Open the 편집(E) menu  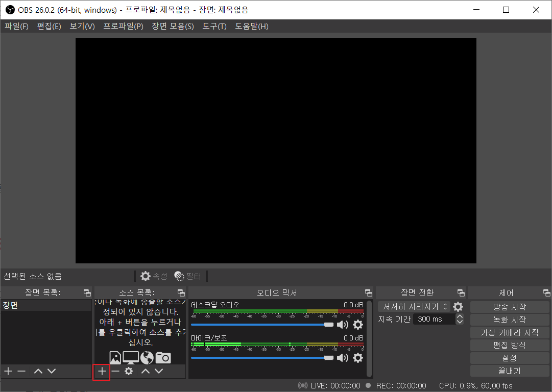[x=50, y=27]
